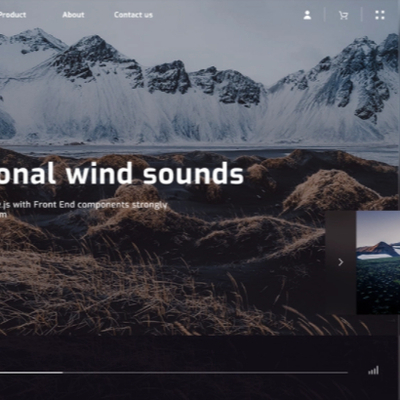Seek on the audio progress bar
Image resolution: width=400 pixels, height=400 pixels.
174,372
